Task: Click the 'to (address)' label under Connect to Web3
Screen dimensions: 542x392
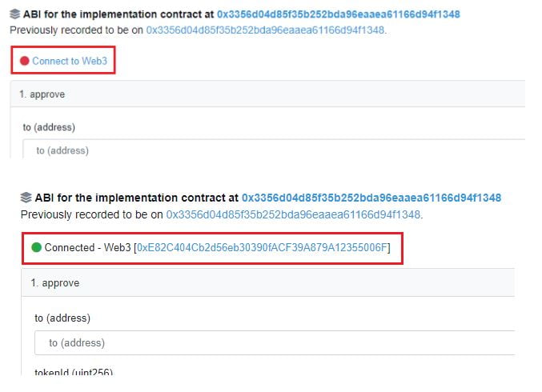Action: click(49, 127)
